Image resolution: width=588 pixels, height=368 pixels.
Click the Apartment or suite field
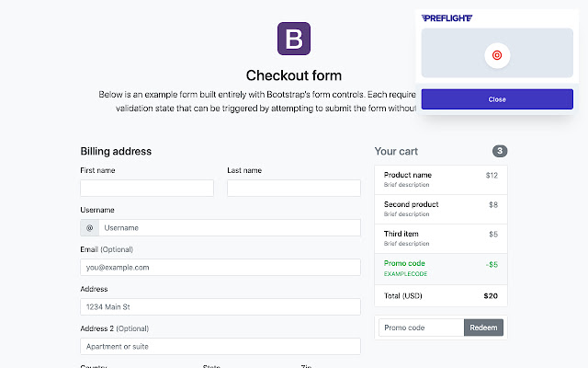point(220,347)
